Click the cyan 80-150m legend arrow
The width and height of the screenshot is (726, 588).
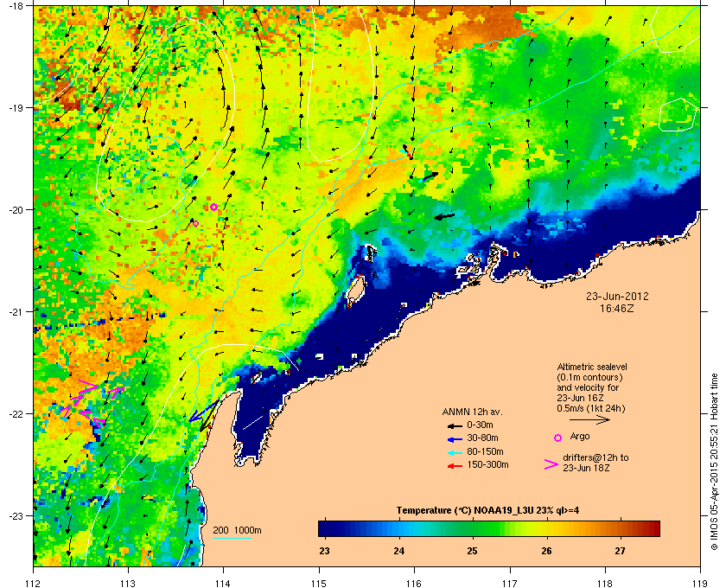pos(455,452)
